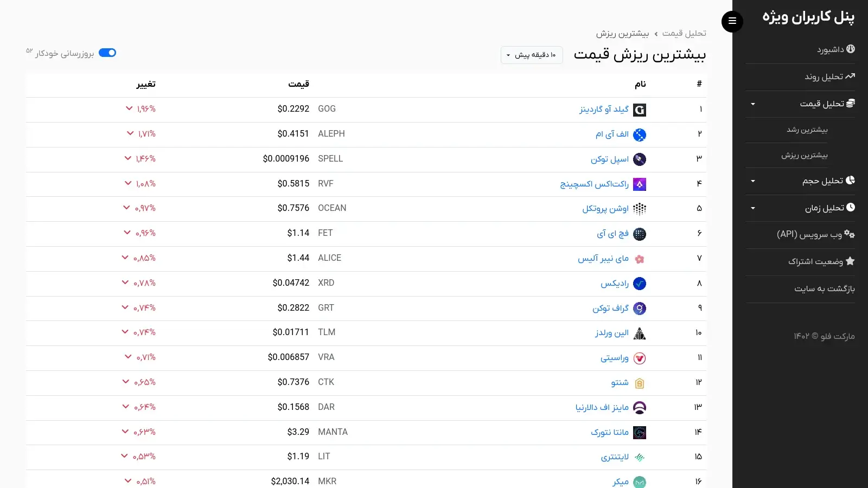The height and width of the screenshot is (488, 868).
Task: Collapse the تحلیل قیمت submenu arrow
Action: coord(752,104)
